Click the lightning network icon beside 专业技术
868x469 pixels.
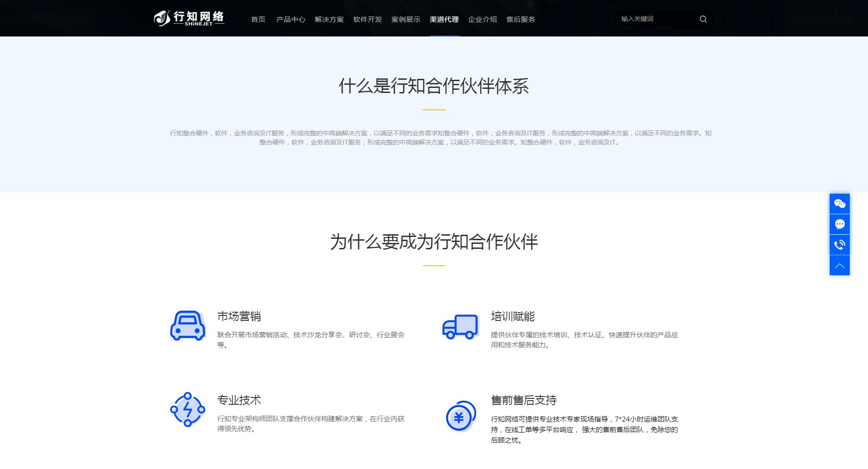[x=187, y=409]
